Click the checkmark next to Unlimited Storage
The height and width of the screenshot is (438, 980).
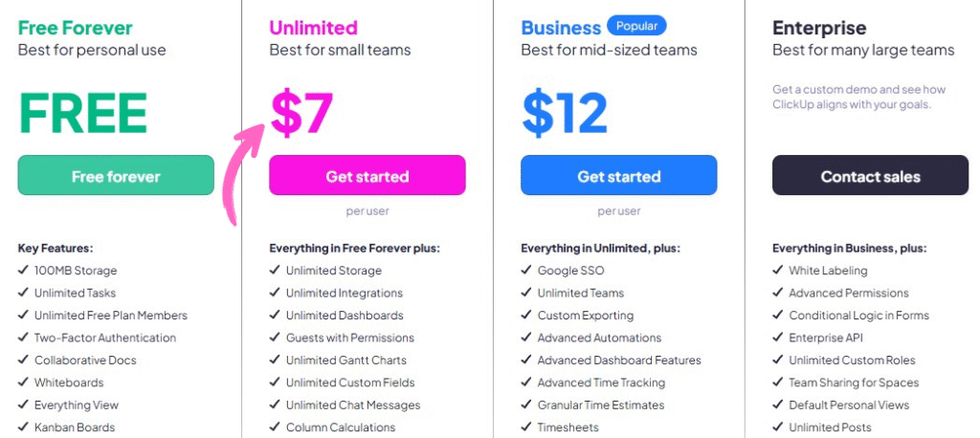(275, 271)
